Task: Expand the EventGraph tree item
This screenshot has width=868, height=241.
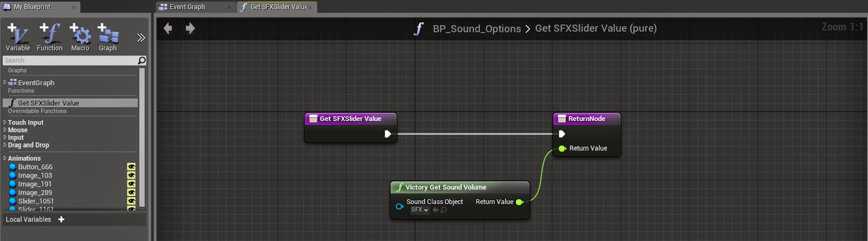Action: click(5, 83)
